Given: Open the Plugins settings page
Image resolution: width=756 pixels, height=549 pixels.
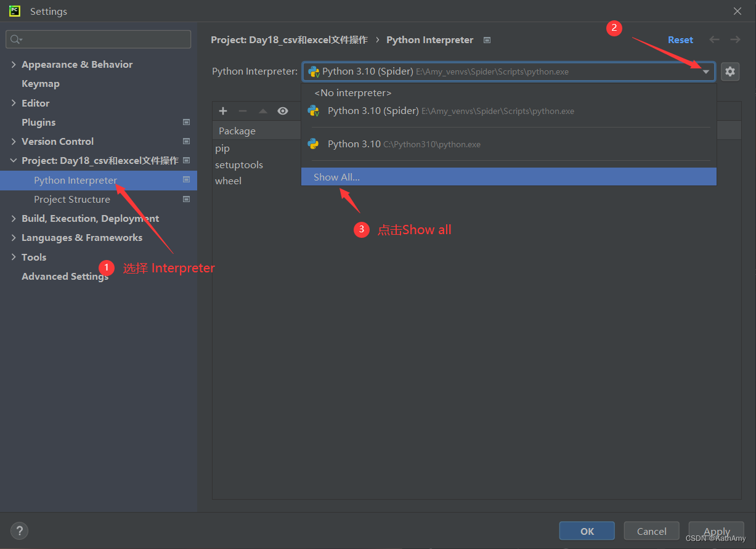Looking at the screenshot, I should click(39, 122).
